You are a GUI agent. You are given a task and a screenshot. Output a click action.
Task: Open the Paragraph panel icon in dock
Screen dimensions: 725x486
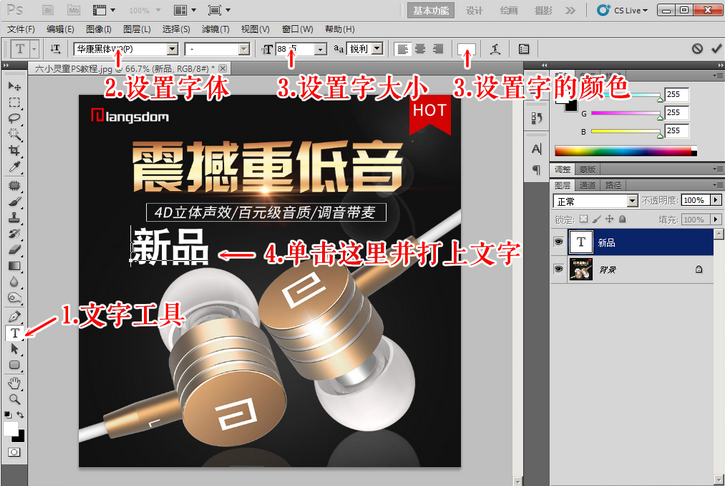(x=536, y=170)
